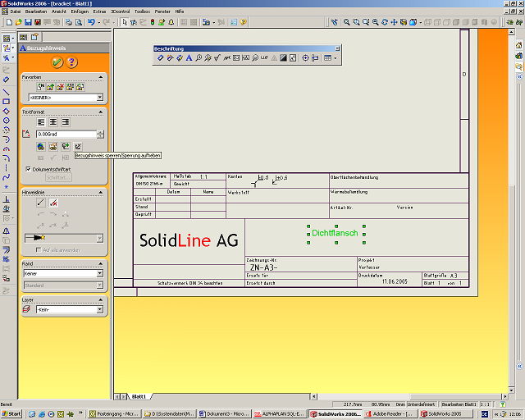Open the yellow help question mark
Viewport: 525px width, 420px height.
click(x=71, y=62)
